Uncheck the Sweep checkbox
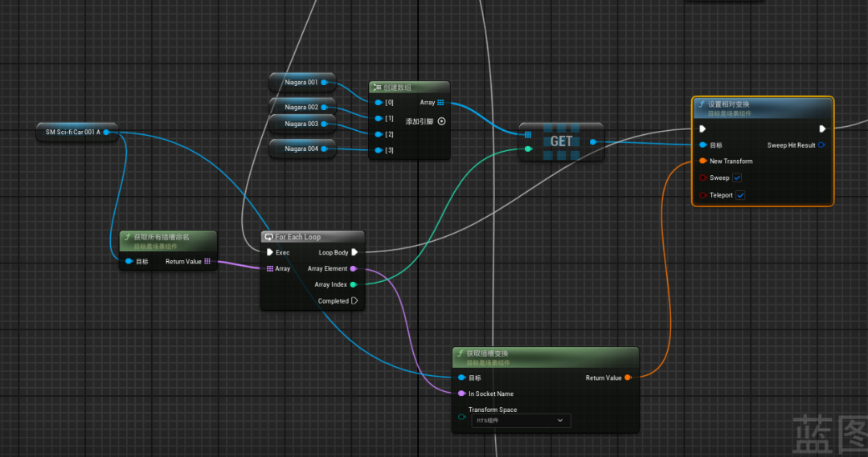 coord(737,177)
